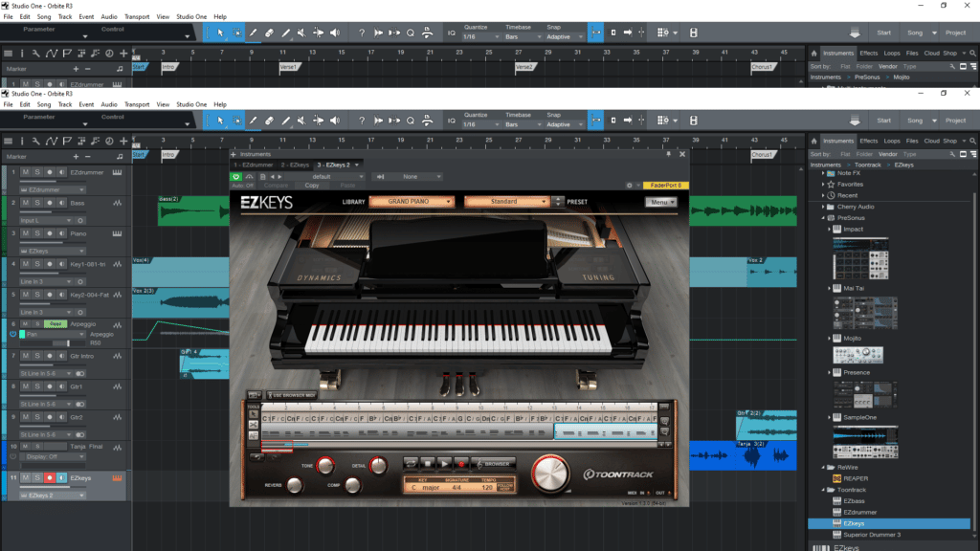
Task: Select the Paint tool in the front window
Action: (285, 121)
